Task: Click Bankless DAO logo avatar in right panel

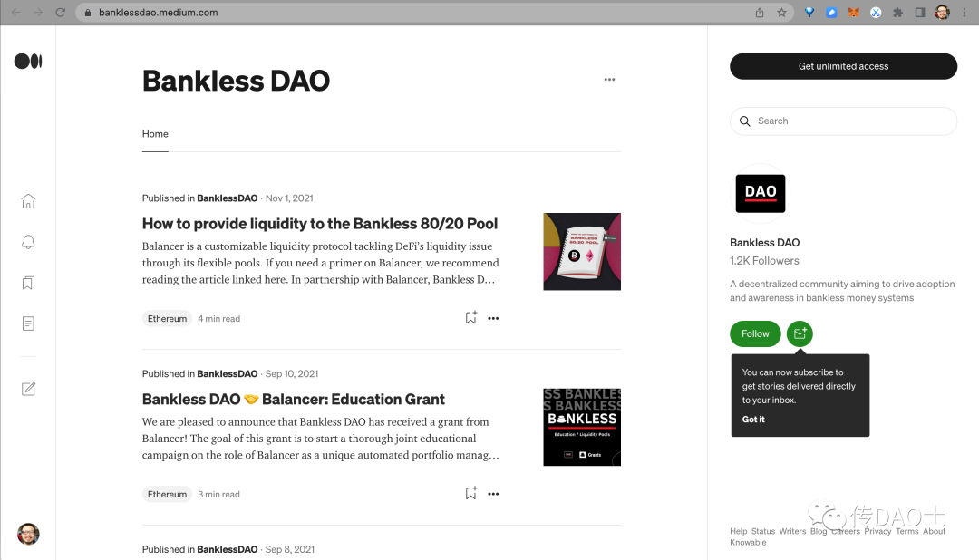Action: point(760,194)
